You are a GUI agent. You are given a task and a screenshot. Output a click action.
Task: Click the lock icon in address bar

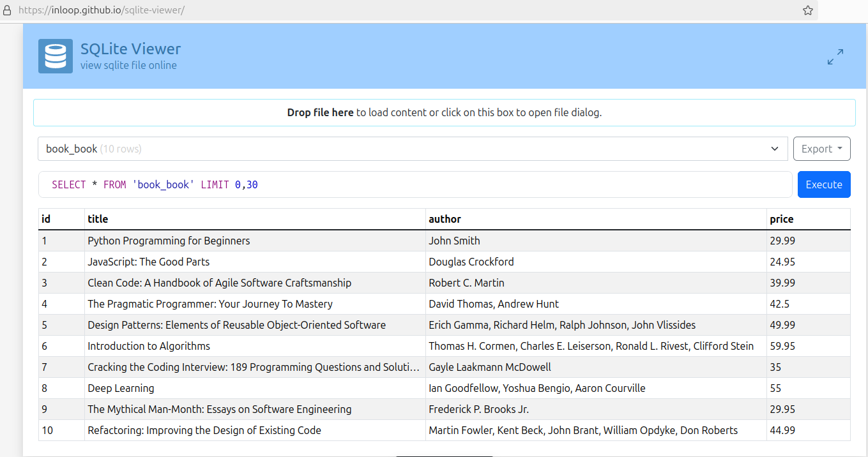[8, 10]
